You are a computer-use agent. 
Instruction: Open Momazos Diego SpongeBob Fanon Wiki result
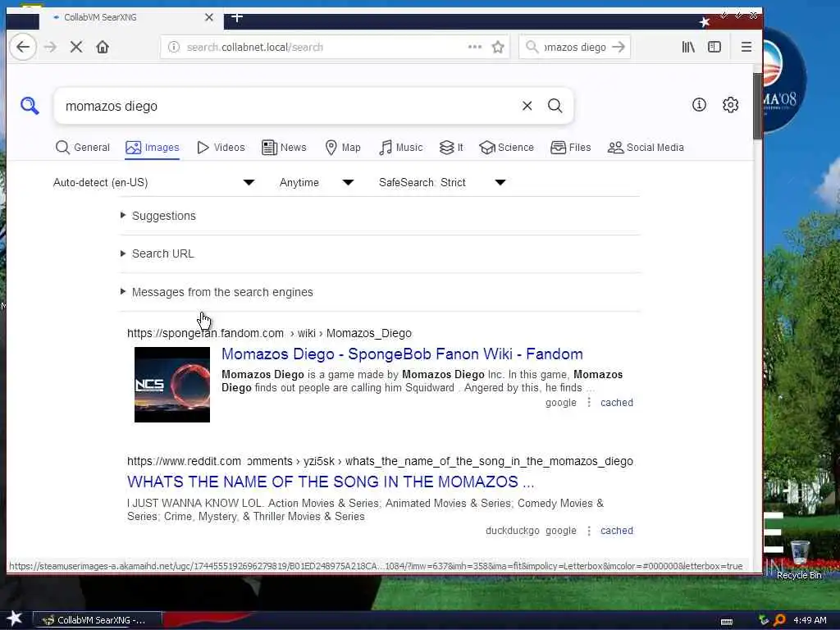402,354
